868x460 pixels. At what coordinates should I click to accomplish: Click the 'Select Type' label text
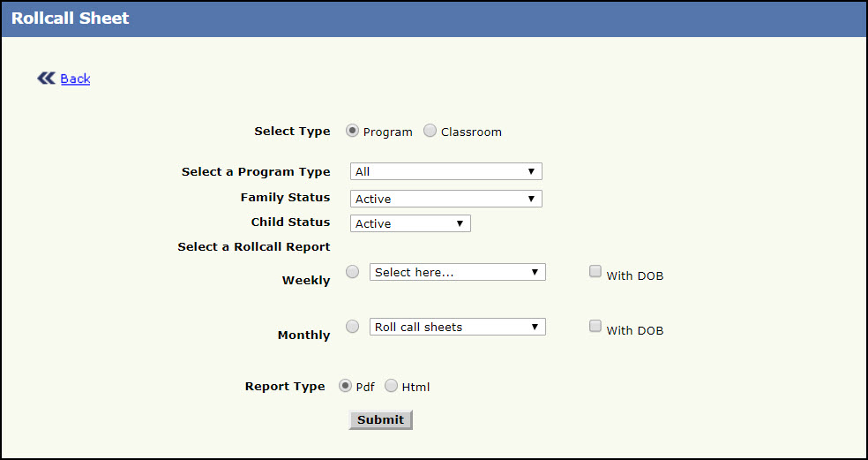292,132
